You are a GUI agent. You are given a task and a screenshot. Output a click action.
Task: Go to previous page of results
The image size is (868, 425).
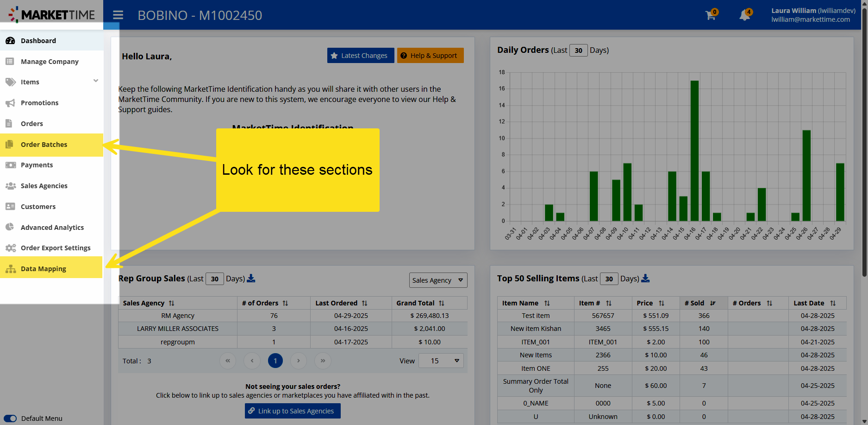[x=252, y=361]
